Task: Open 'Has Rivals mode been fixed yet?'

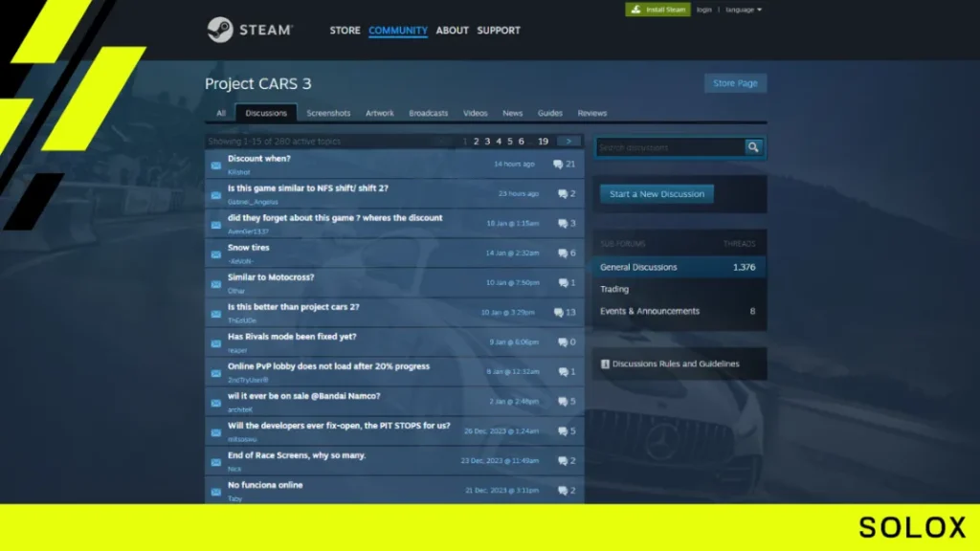Action: coord(292,336)
